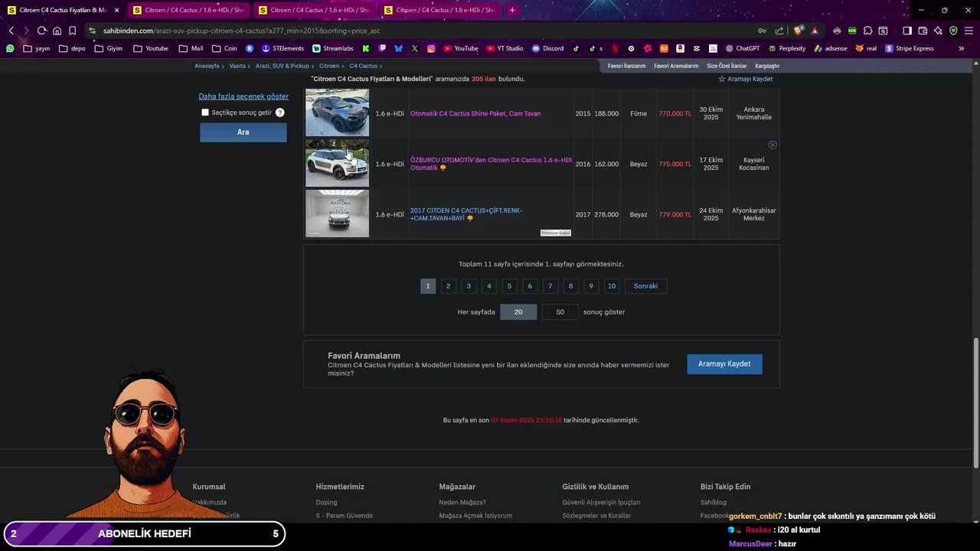Expand hidden bookmarks with the chevron
The width and height of the screenshot is (980, 551).
962,48
